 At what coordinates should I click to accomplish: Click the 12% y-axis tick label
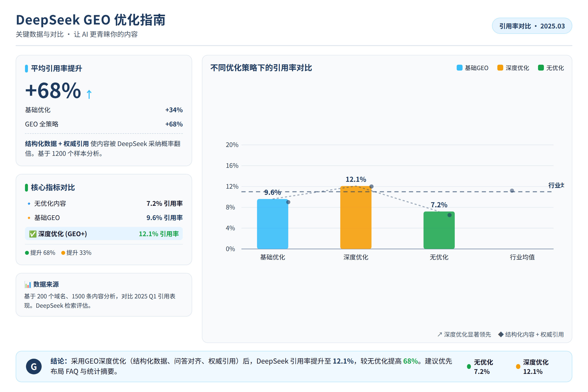coord(232,186)
